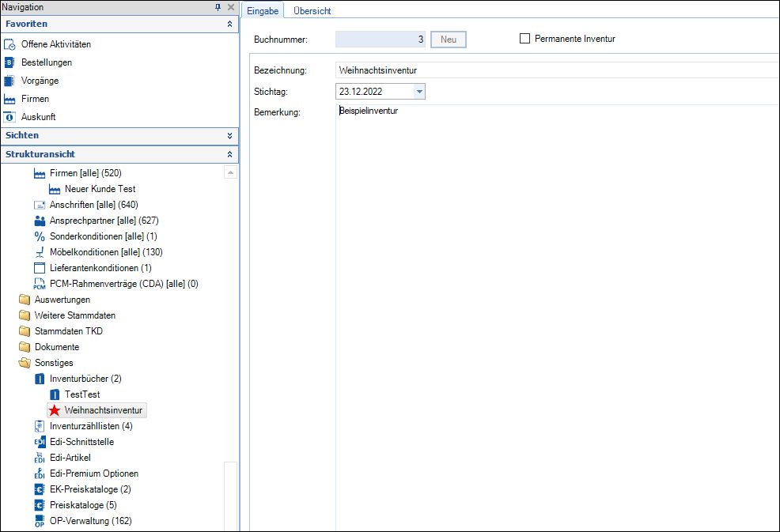780x532 pixels.
Task: Select TestTest inventory book in tree
Action: 82,394
